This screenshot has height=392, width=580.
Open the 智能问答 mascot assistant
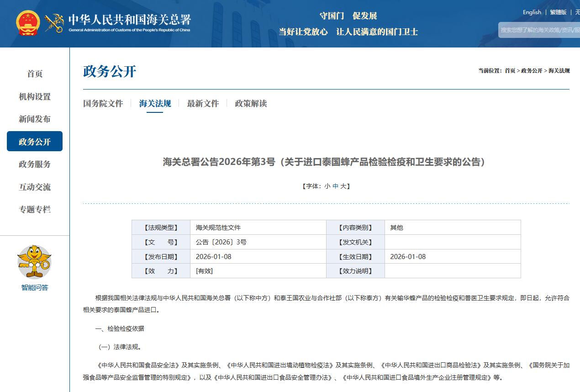pos(34,262)
